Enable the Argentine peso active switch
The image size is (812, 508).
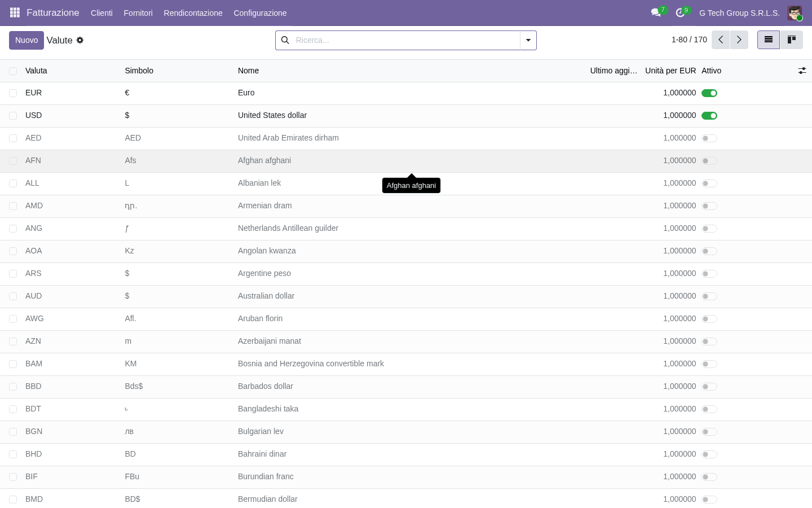(x=709, y=274)
